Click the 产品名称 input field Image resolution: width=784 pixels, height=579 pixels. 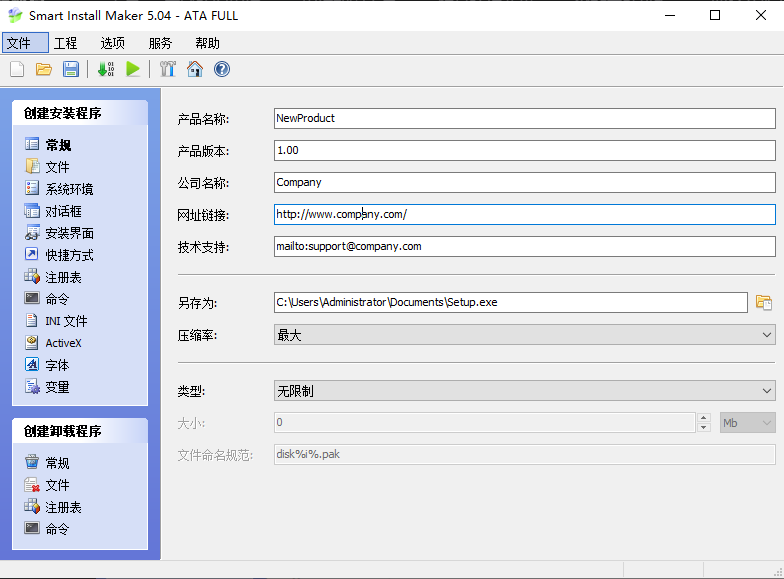[524, 118]
